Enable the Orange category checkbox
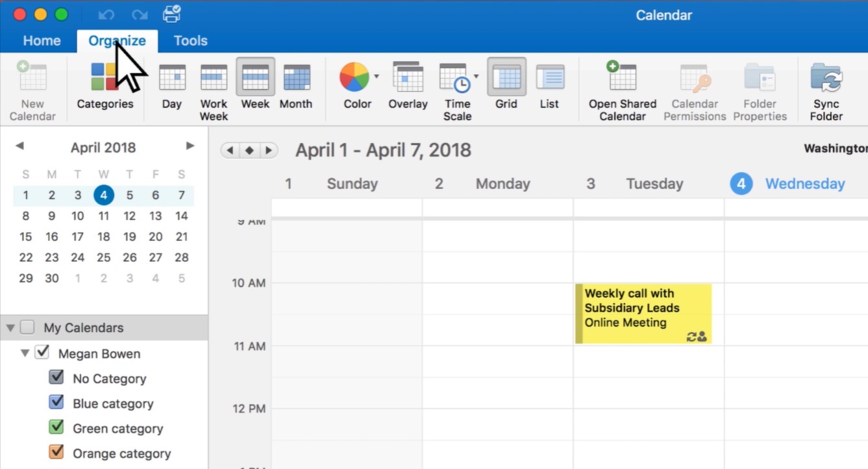The width and height of the screenshot is (868, 469). click(x=56, y=452)
